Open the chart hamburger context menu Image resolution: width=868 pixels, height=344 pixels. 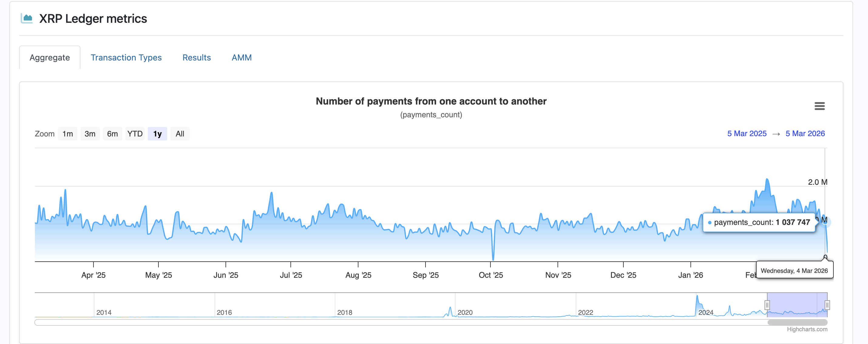[x=819, y=106]
